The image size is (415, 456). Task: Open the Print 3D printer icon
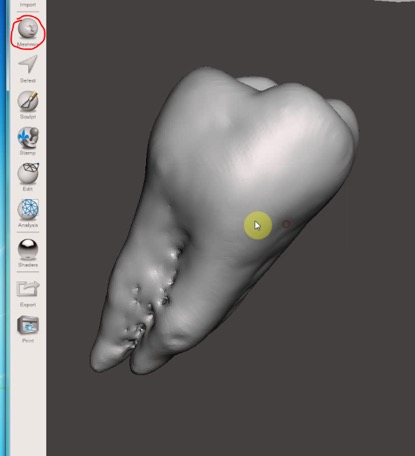coord(28,325)
